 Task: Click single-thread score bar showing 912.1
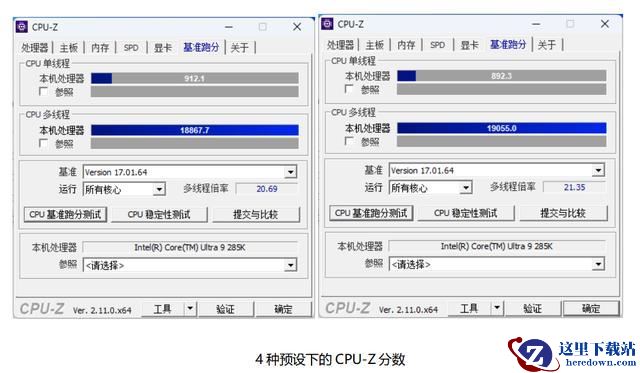[x=195, y=78]
